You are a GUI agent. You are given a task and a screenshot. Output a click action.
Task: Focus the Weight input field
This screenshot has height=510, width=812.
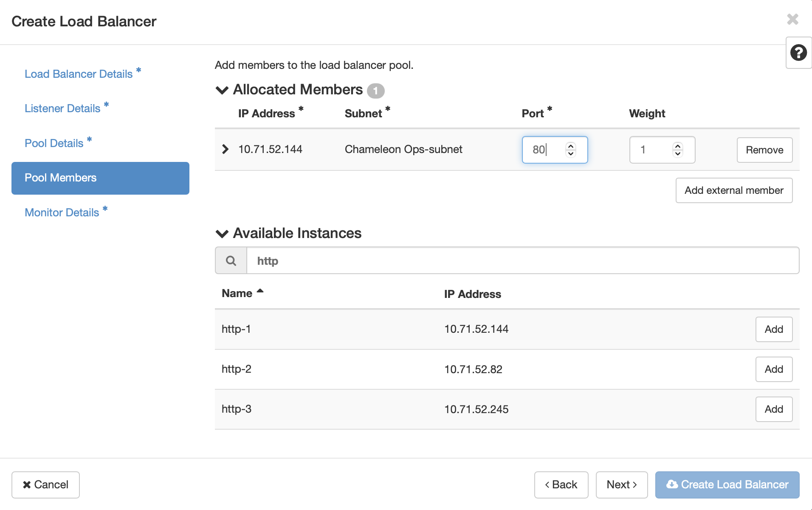tap(662, 150)
